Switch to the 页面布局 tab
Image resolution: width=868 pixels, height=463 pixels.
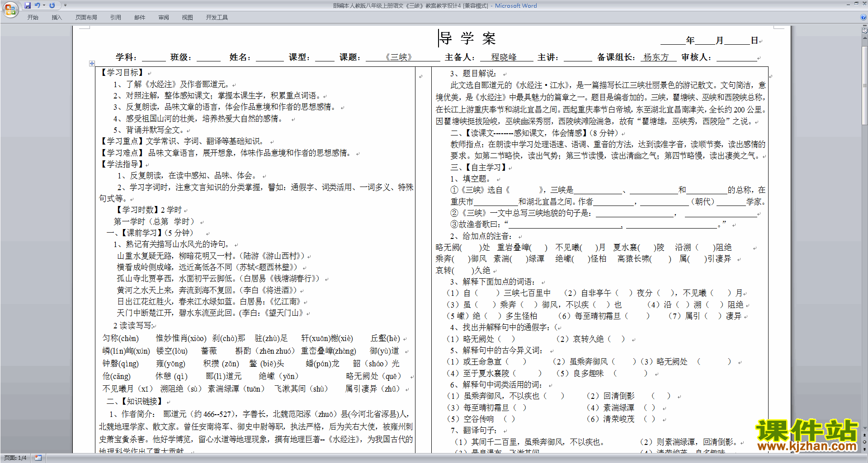tap(86, 18)
